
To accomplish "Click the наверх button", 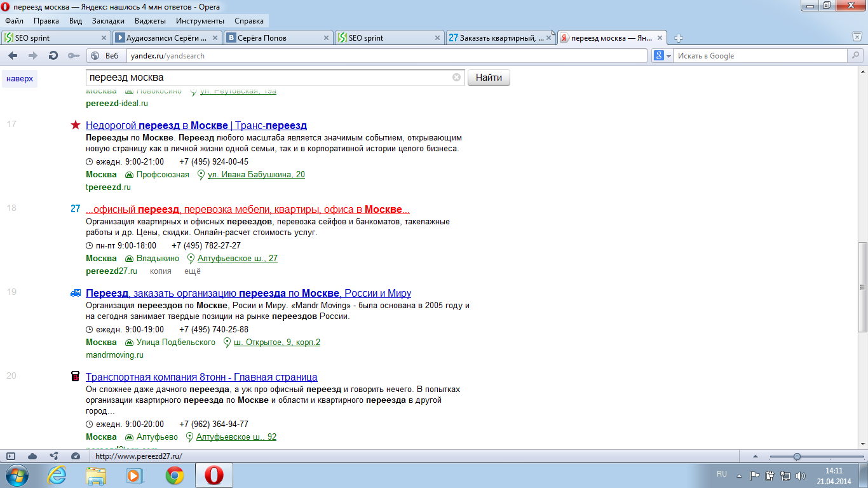I will [19, 79].
